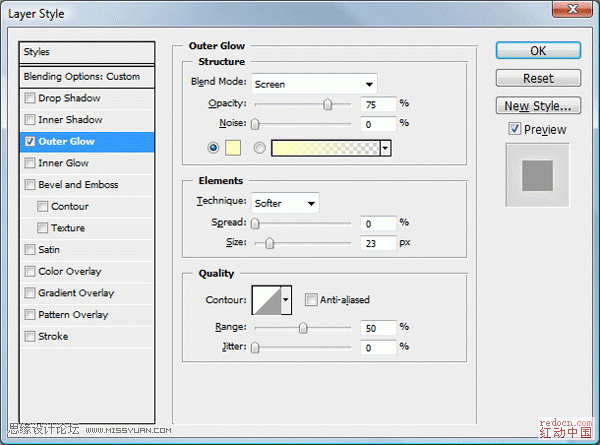Viewport: 600px width, 445px height.
Task: Uncheck the Preview checkbox
Action: coord(515,129)
